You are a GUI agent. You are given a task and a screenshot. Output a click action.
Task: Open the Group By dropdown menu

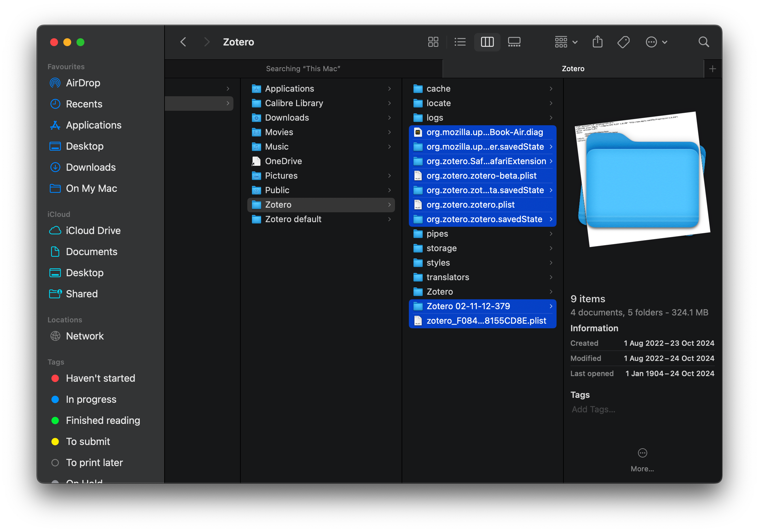click(x=566, y=42)
